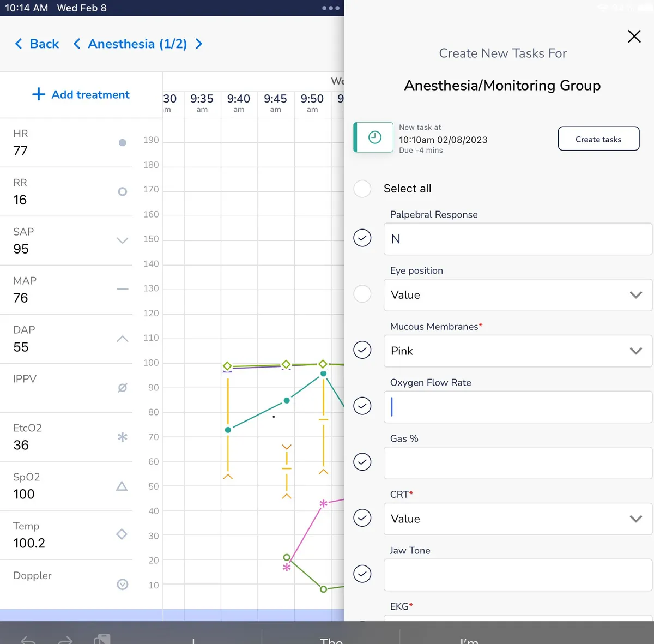Image resolution: width=654 pixels, height=644 pixels.
Task: Click Add treatment link
Action: pos(81,95)
